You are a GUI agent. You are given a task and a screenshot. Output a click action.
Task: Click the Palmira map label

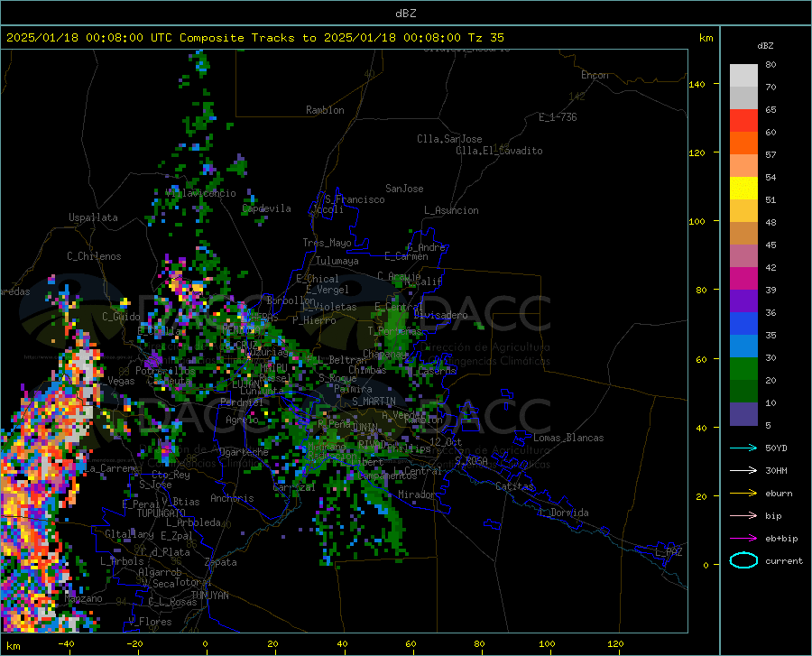pyautogui.click(x=353, y=388)
